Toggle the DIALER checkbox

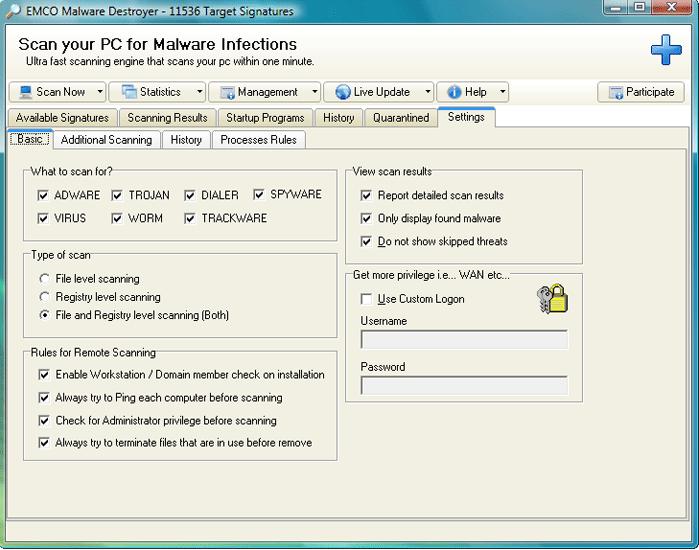click(189, 195)
